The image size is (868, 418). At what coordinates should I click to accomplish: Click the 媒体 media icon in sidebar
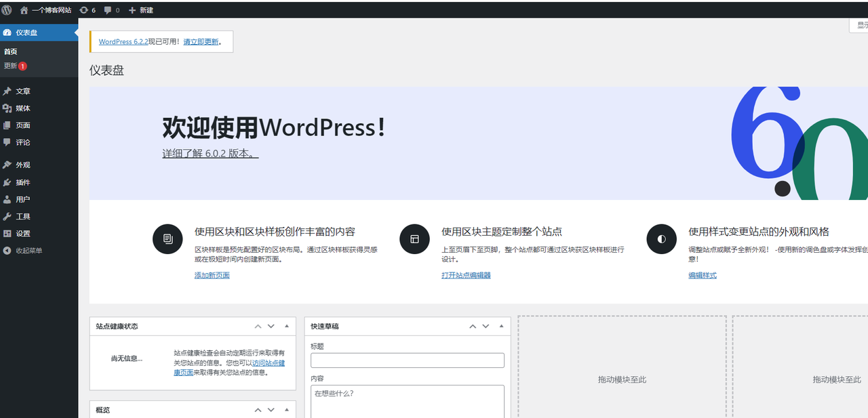coord(7,108)
